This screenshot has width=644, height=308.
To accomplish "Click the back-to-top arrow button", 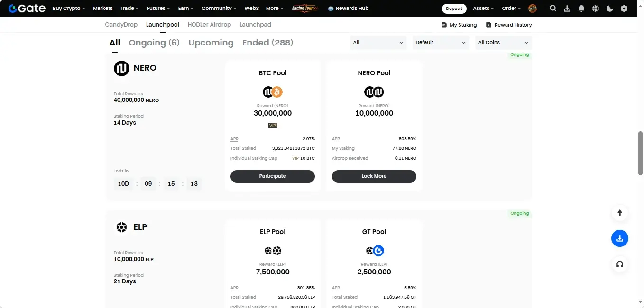I will click(619, 213).
